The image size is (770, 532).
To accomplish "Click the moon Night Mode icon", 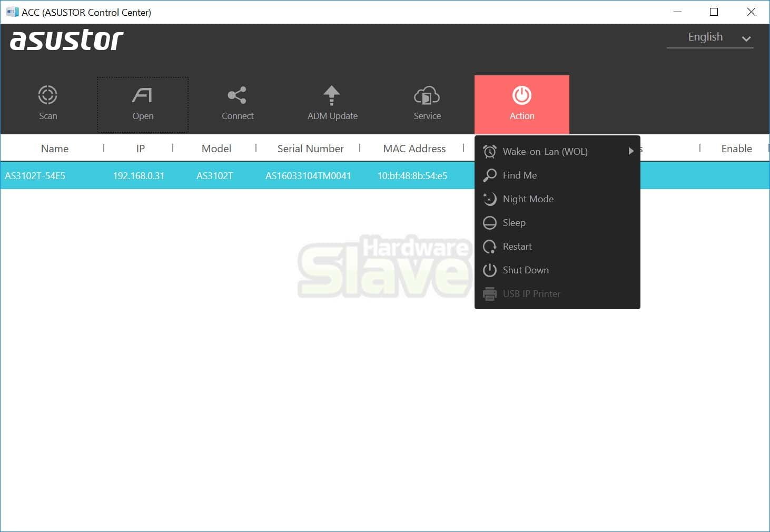I will (490, 199).
